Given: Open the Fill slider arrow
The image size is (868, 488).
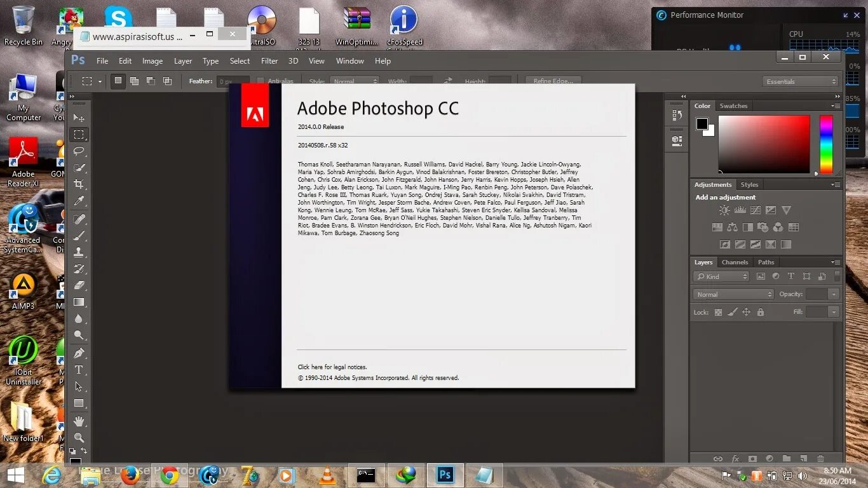Looking at the screenshot, I should [x=834, y=312].
